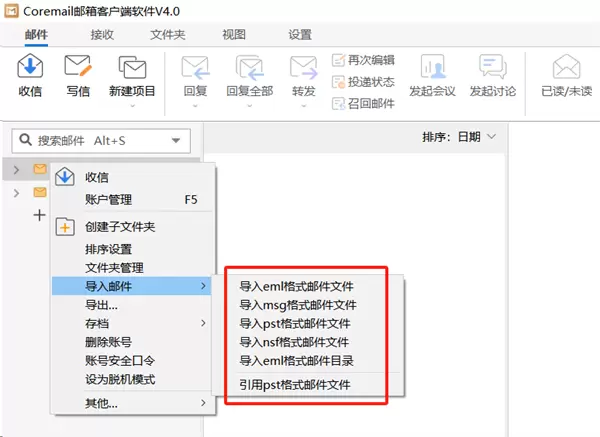Click the 写信 compose mail icon

78,68
